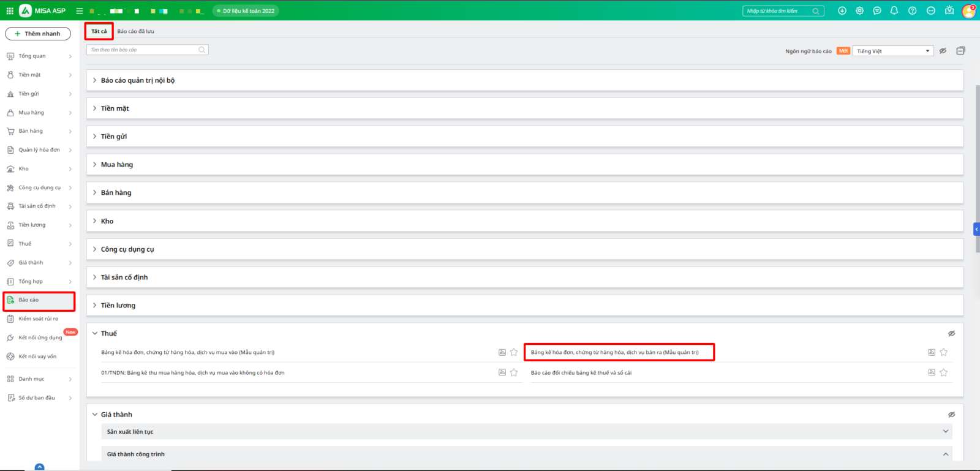Screen dimensions: 980x471
Task: Open the user avatar profile
Action: click(x=968, y=10)
